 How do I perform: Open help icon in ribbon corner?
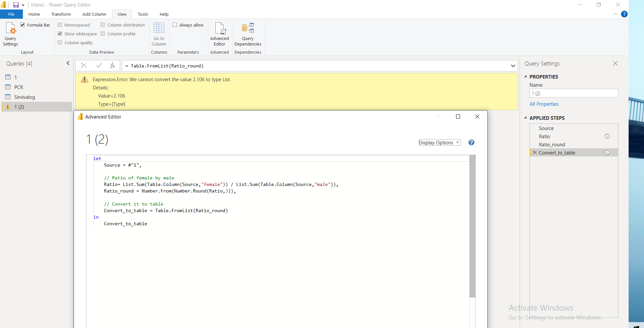[x=624, y=14]
